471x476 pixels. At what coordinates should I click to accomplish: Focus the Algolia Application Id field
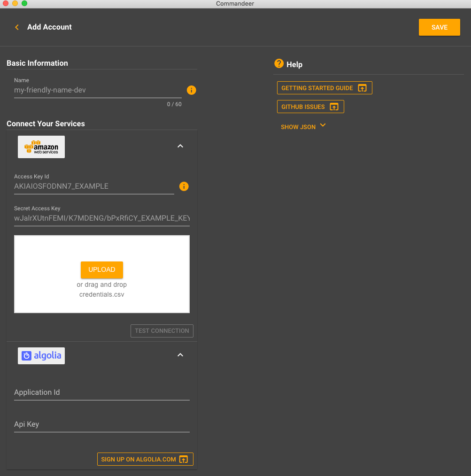(102, 392)
